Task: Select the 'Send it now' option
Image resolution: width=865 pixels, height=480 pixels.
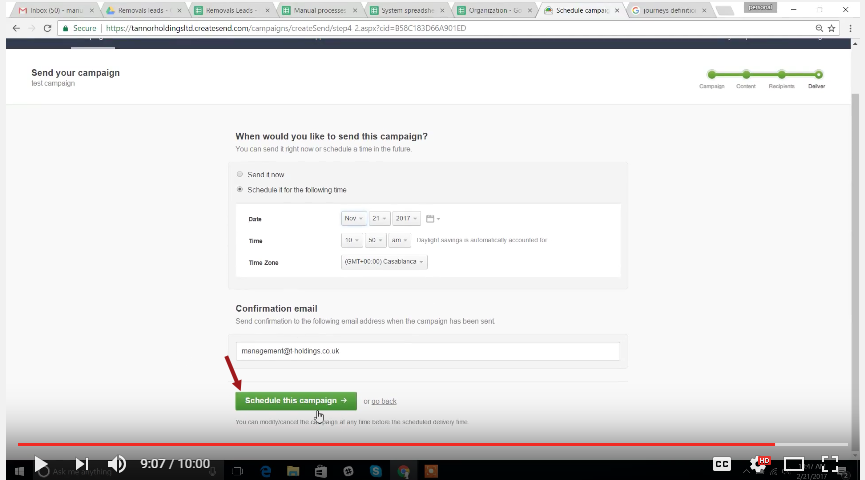Action: pyautogui.click(x=240, y=174)
